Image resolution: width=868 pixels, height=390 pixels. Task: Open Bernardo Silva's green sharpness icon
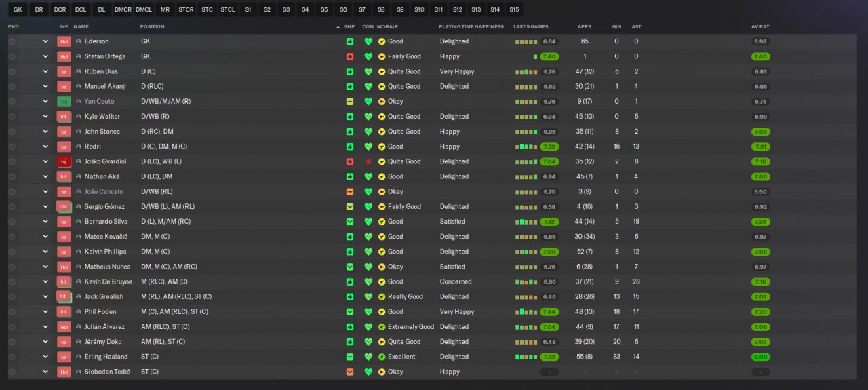point(350,222)
